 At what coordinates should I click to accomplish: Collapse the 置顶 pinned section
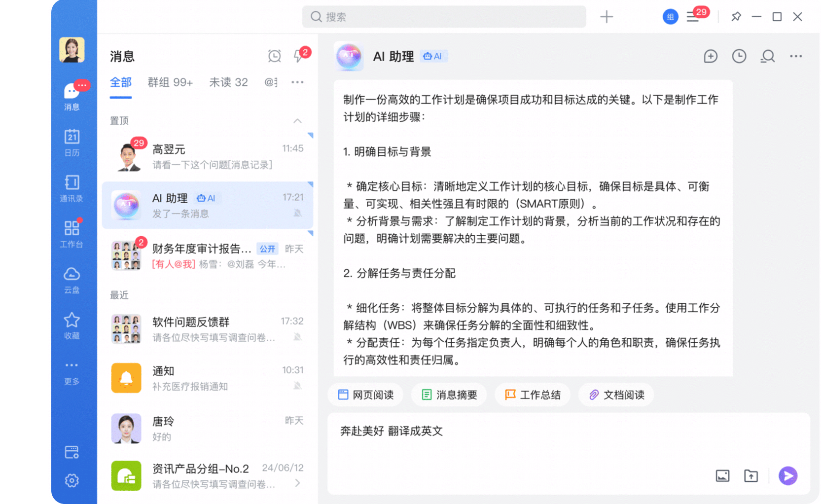[297, 121]
